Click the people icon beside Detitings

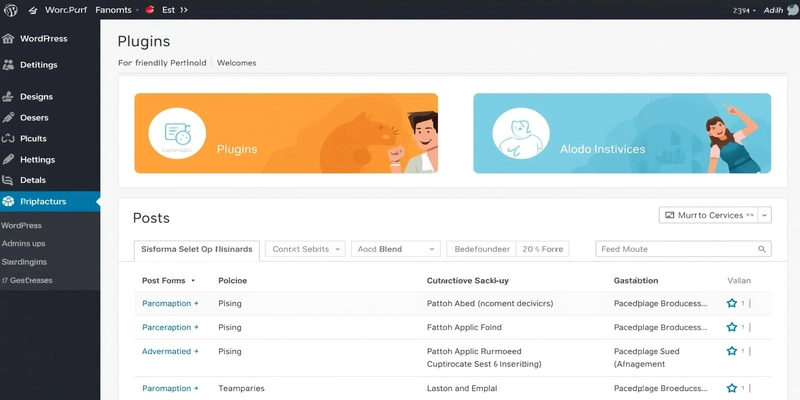(8, 65)
